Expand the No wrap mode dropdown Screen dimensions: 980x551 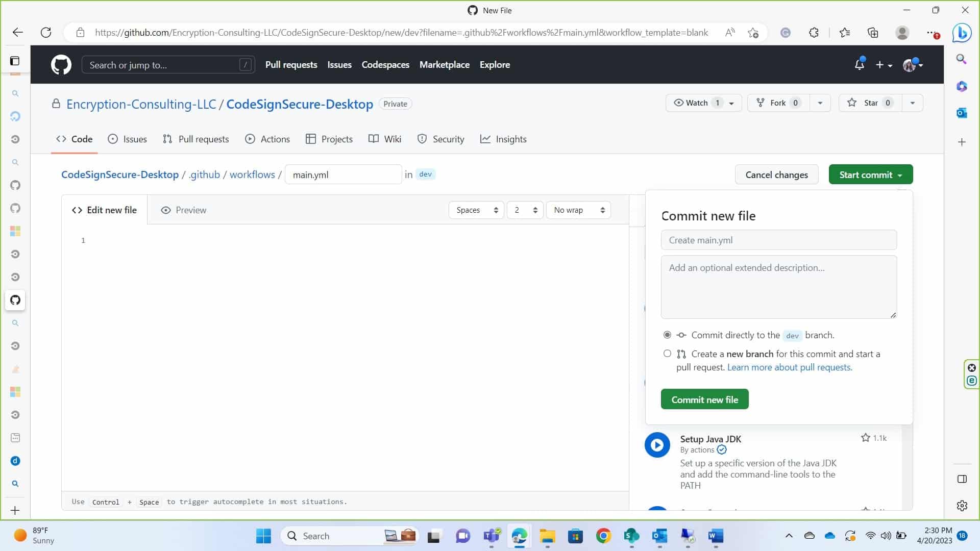click(578, 210)
